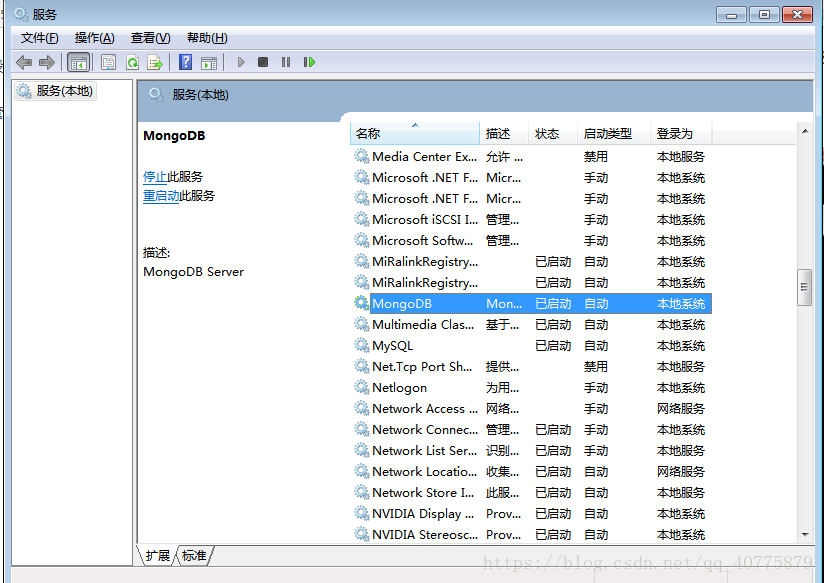Switch to the 标准 tab
824x583 pixels.
click(x=194, y=555)
